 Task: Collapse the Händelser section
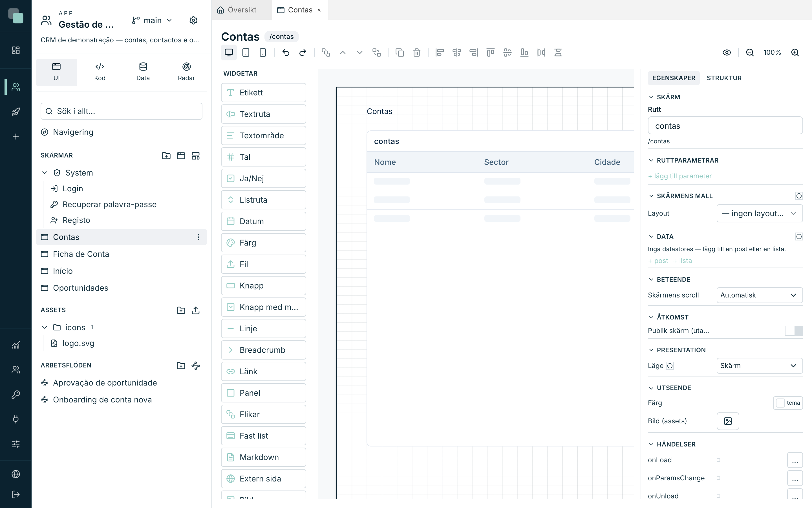pyautogui.click(x=651, y=444)
